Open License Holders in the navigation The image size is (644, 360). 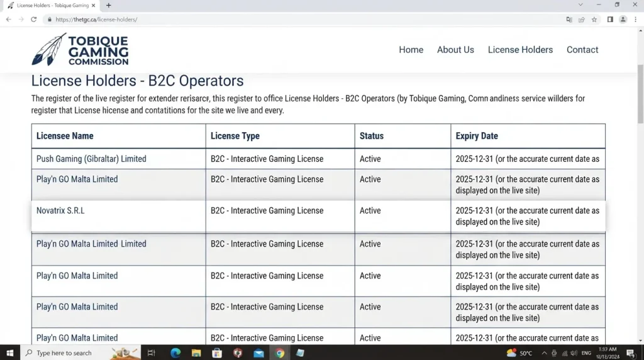tap(520, 50)
